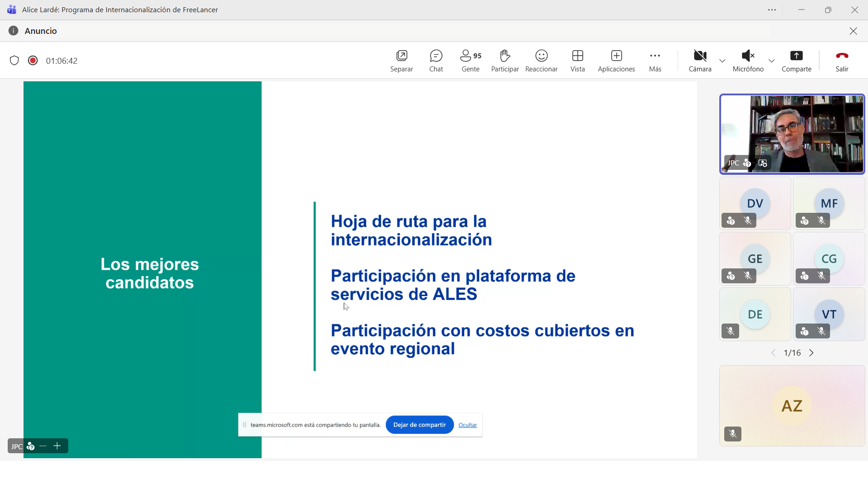Show the Gente participants list
Viewport: 868px width, 488px height.
coord(470,61)
